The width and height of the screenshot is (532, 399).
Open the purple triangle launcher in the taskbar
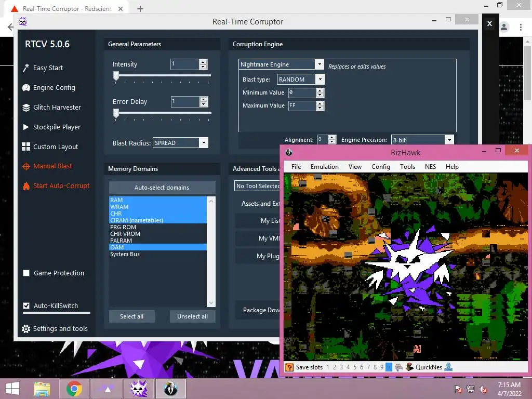coord(107,389)
